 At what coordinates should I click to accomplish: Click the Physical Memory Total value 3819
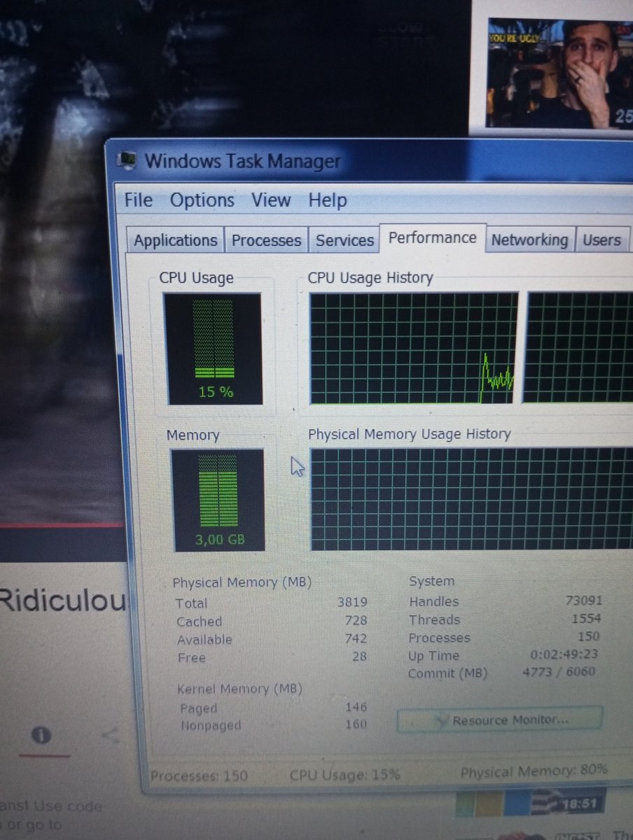tap(352, 602)
